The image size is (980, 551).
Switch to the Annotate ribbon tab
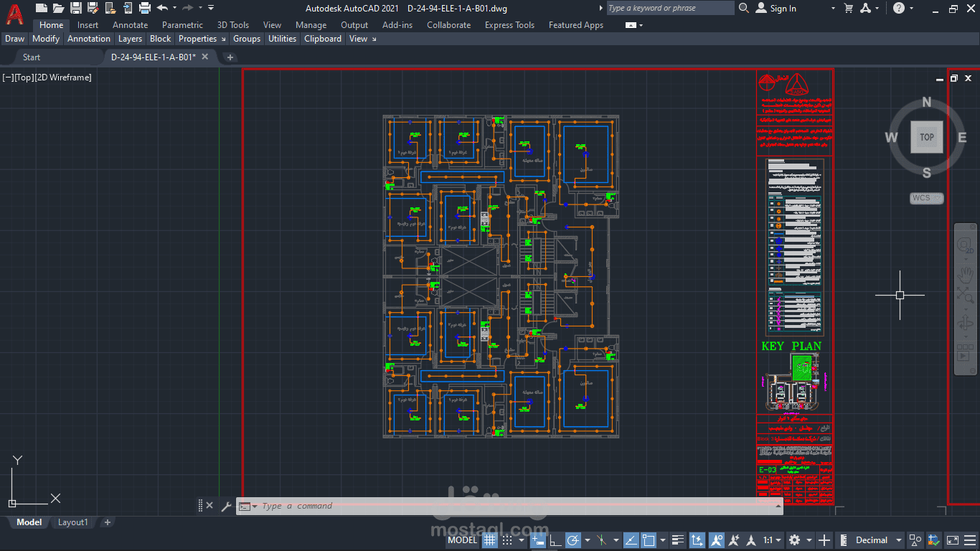[131, 25]
